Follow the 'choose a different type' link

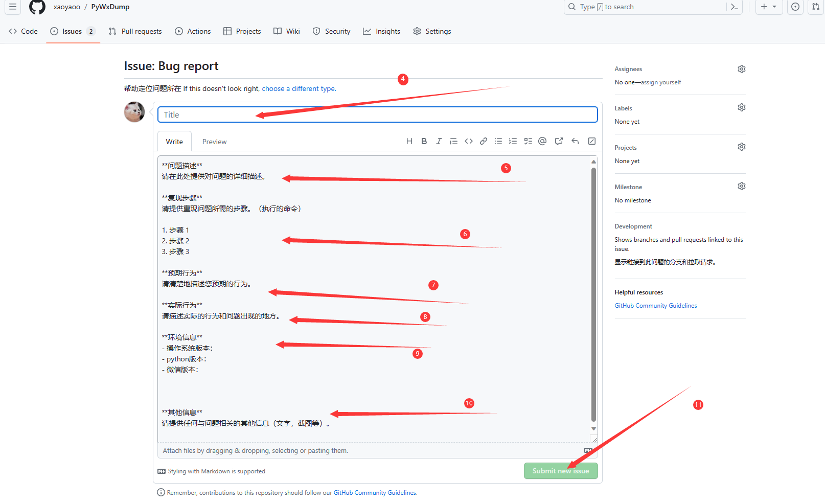click(x=299, y=88)
